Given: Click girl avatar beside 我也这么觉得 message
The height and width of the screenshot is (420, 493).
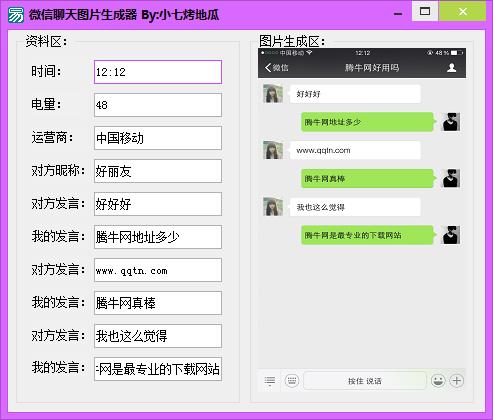Looking at the screenshot, I should pos(273,207).
